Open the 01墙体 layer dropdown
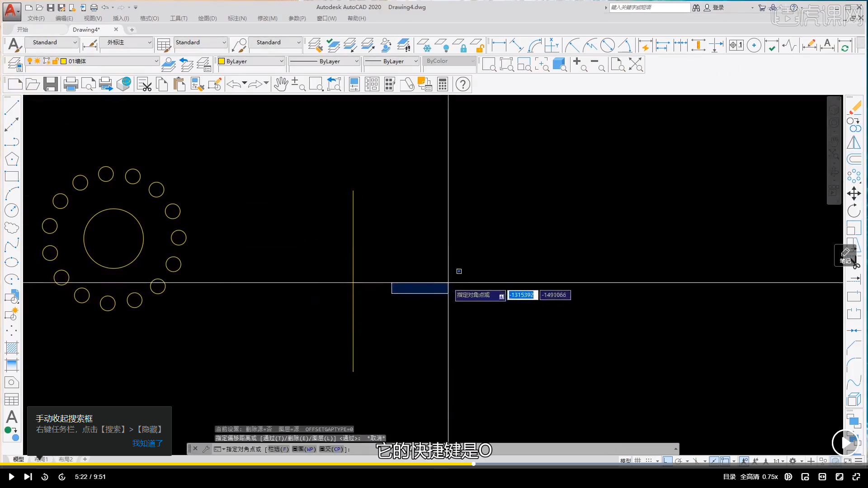 tap(93, 61)
